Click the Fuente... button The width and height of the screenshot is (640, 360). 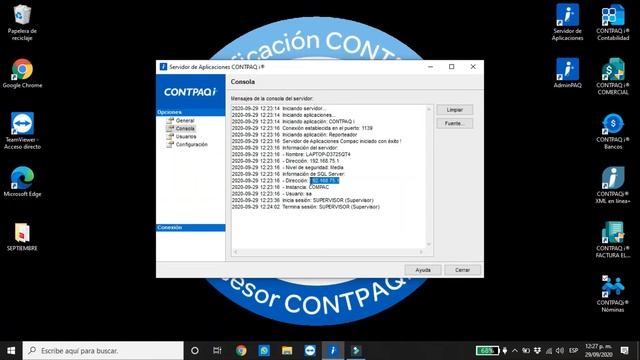point(455,123)
